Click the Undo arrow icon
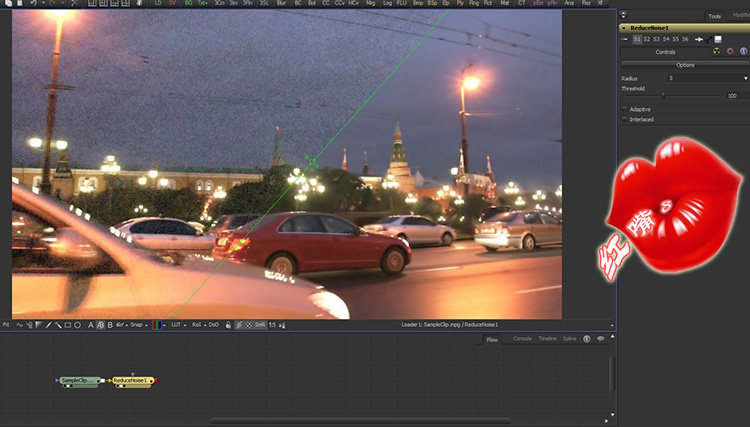The image size is (750, 427). tap(33, 3)
